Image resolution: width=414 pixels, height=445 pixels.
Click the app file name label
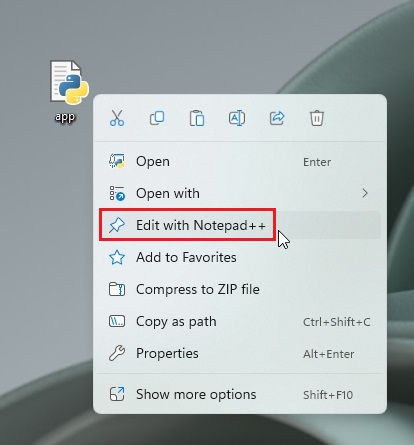pyautogui.click(x=65, y=117)
